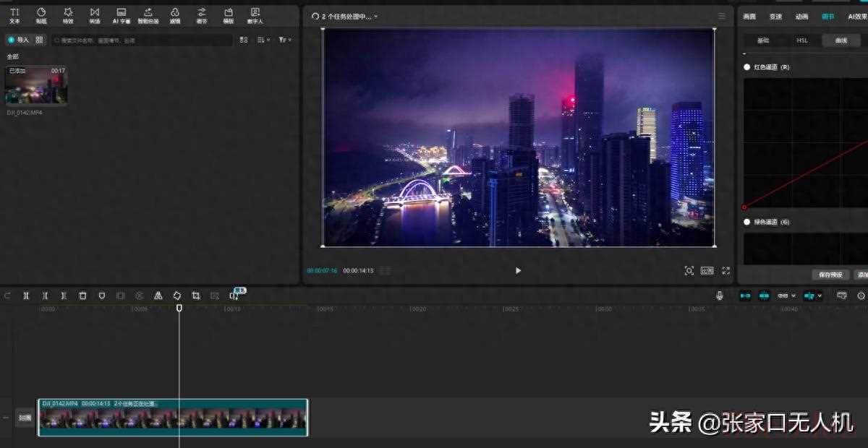Click the microphone record voiceover icon
This screenshot has width=868, height=448.
pos(719,296)
